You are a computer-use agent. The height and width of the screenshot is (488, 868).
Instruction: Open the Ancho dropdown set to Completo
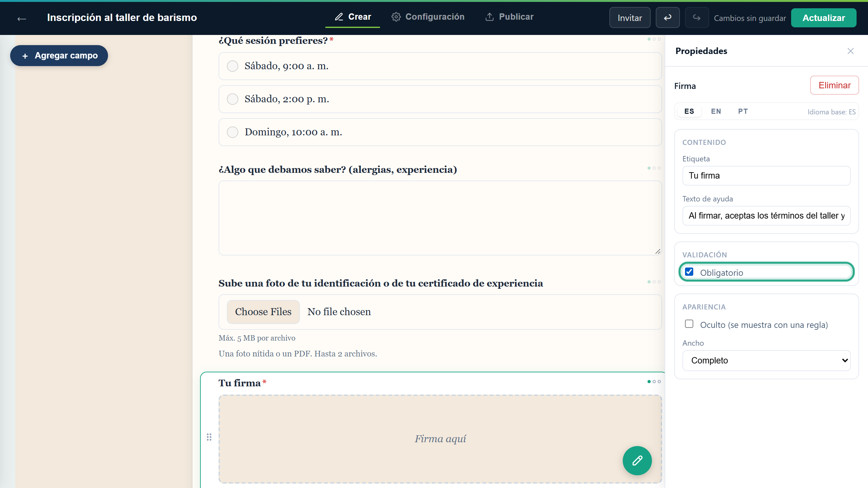[x=766, y=360]
